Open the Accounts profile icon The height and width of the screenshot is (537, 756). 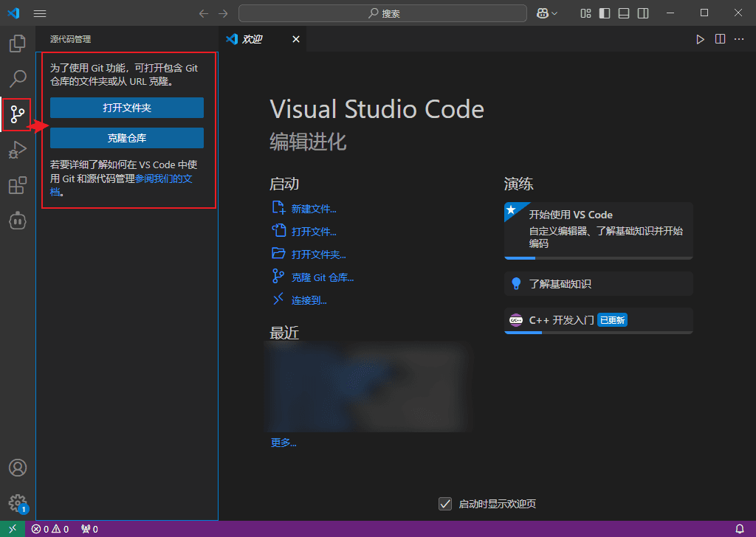18,468
